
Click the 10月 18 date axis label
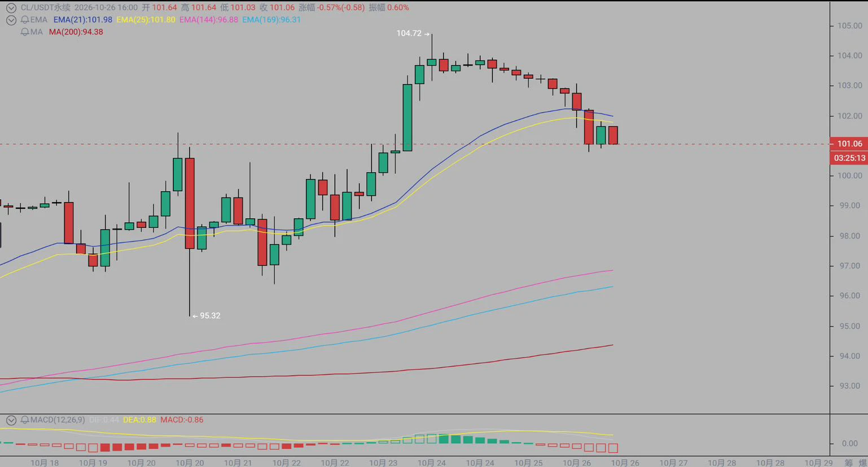click(45, 462)
